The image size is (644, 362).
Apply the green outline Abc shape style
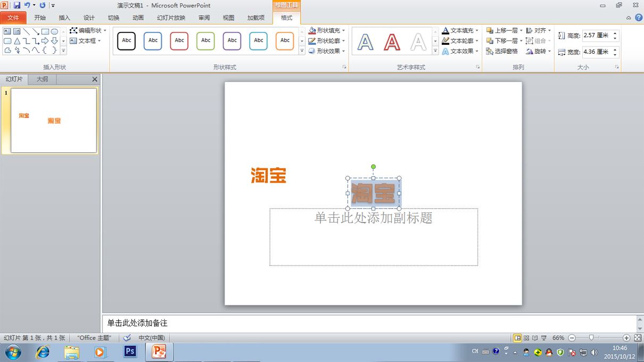(206, 41)
